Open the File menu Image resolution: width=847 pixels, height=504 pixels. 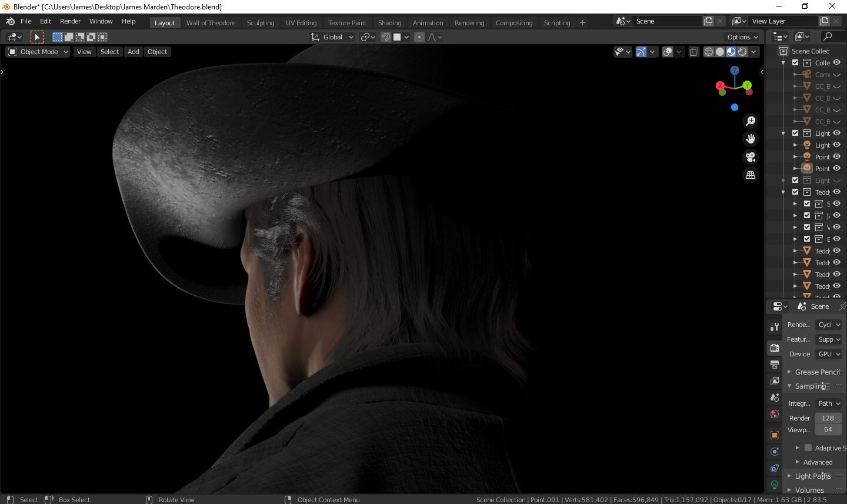(x=26, y=21)
